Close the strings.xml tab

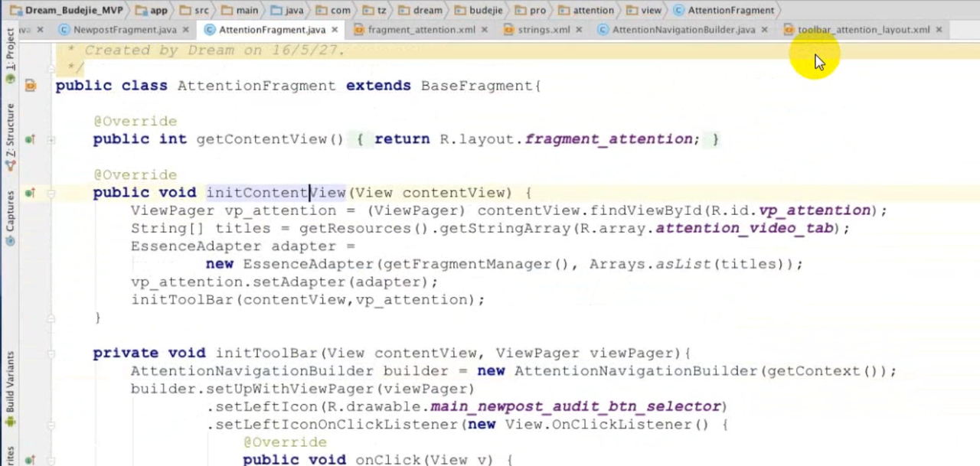(580, 30)
